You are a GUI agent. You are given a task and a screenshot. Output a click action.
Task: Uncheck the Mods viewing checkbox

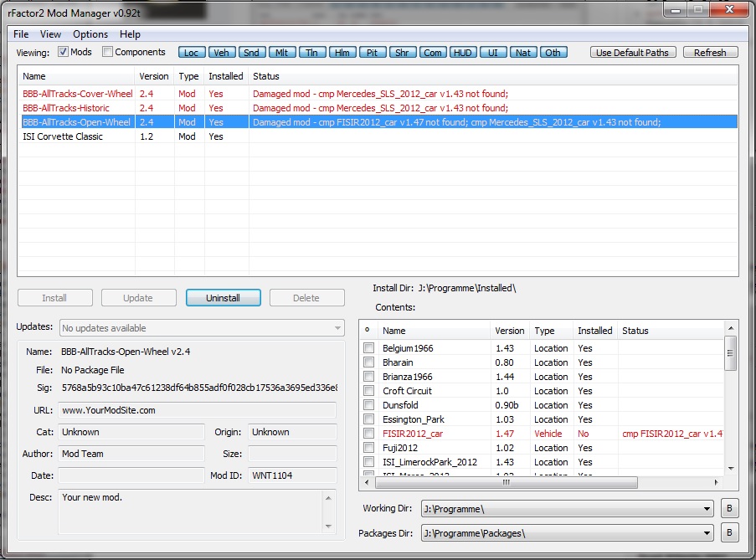[64, 53]
